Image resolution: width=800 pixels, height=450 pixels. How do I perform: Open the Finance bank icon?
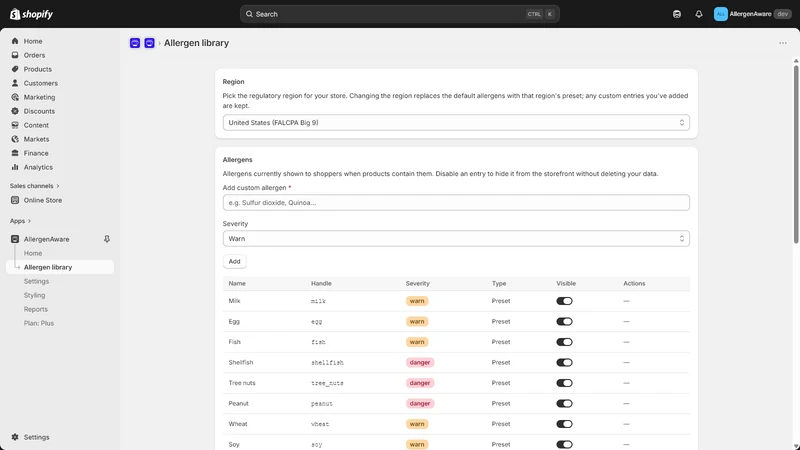[15, 153]
